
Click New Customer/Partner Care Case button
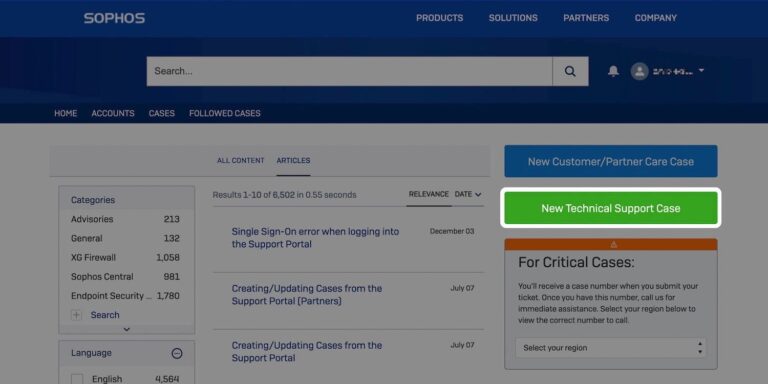coord(611,161)
